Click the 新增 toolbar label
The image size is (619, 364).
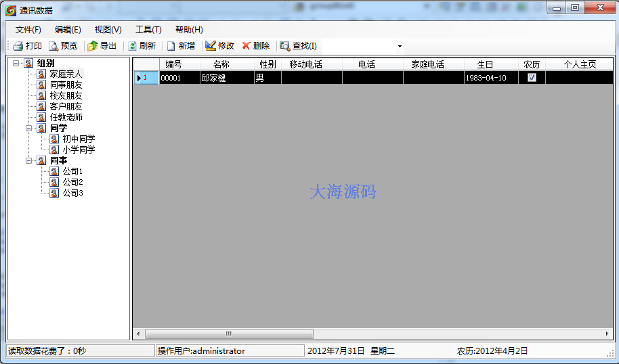pyautogui.click(x=187, y=46)
